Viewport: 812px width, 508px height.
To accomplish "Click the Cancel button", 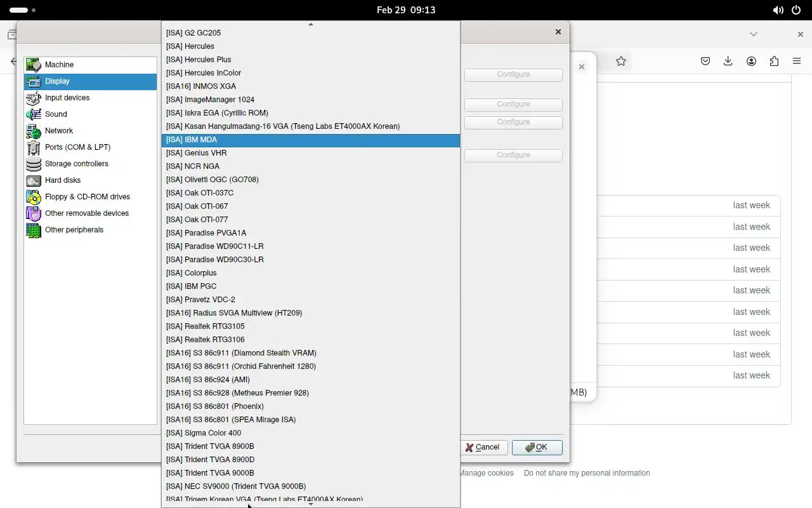I will 484,447.
